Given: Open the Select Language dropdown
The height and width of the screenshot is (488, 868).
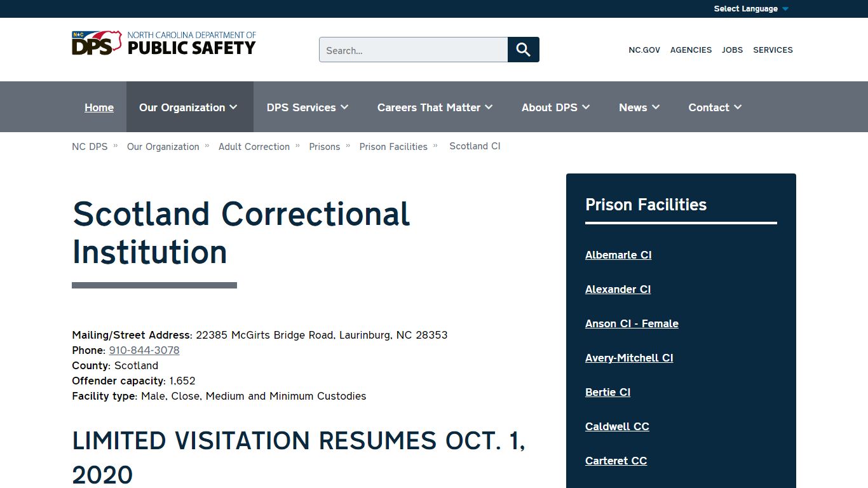Looking at the screenshot, I should (x=751, y=9).
